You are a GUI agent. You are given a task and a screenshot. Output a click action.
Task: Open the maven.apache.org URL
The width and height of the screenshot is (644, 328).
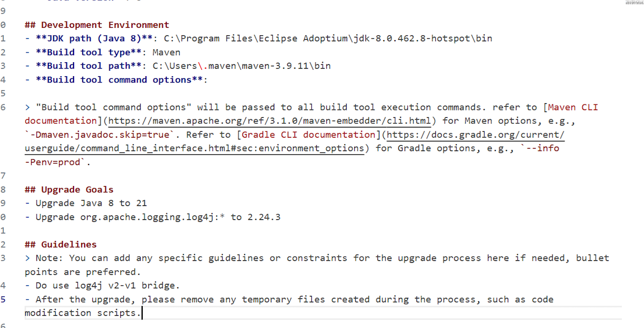[270, 121]
